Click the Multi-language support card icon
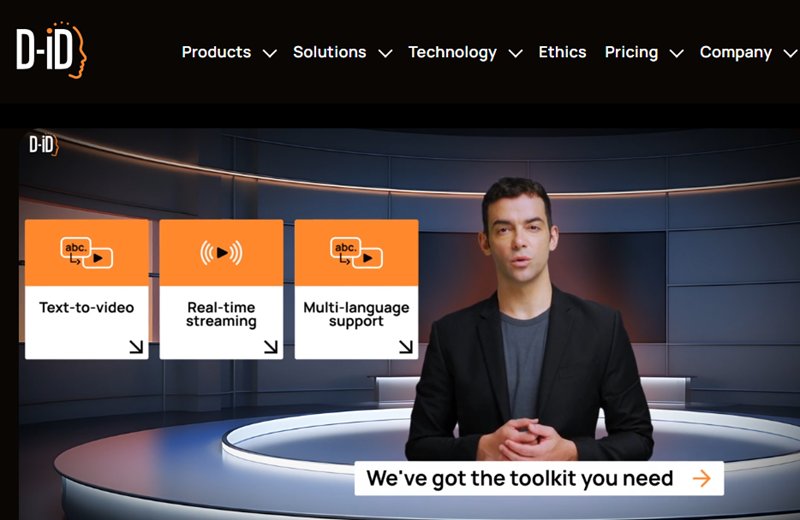800x520 pixels. pos(356,253)
